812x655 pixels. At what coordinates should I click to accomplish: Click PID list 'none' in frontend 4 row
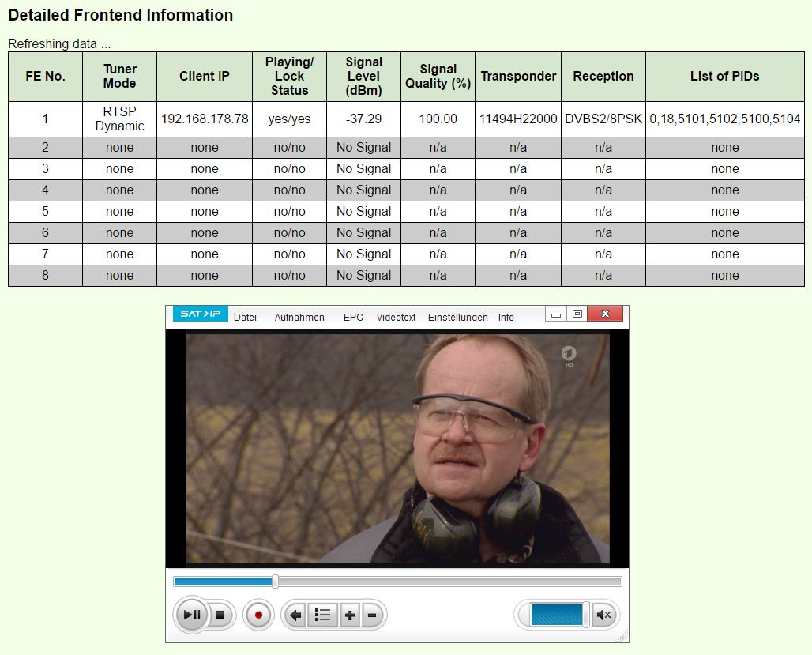(725, 190)
